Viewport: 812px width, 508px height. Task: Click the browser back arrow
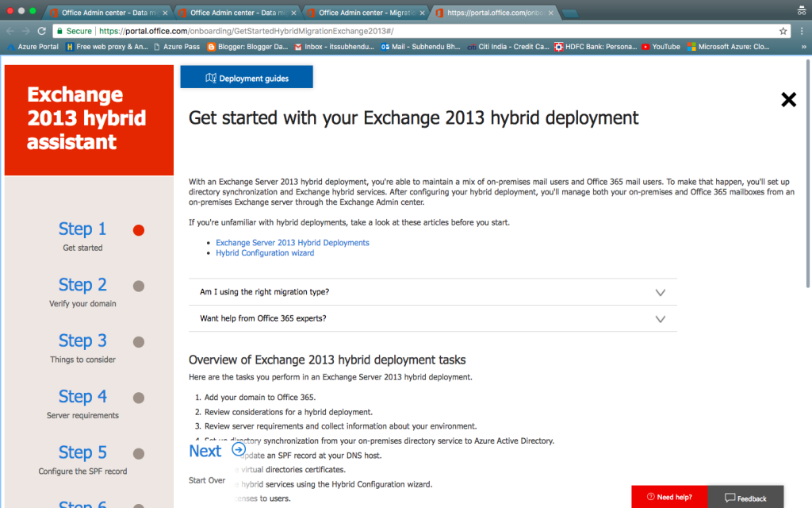tap(10, 31)
